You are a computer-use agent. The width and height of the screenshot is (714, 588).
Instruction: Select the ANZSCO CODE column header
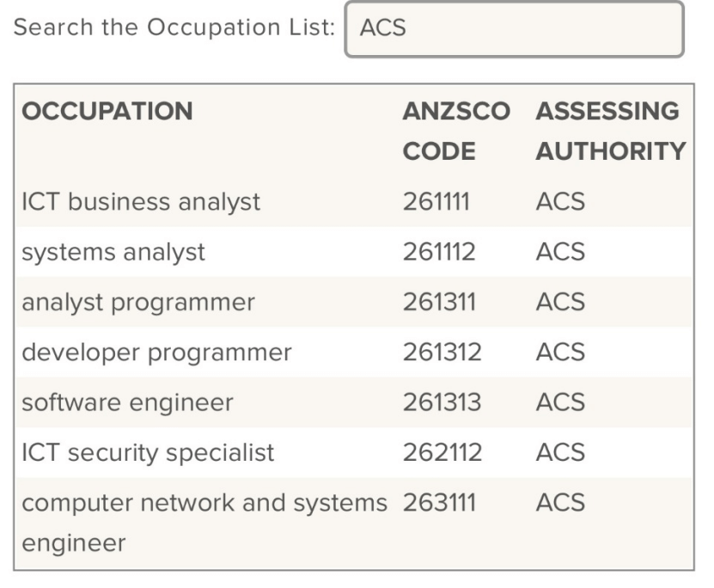pyautogui.click(x=456, y=132)
